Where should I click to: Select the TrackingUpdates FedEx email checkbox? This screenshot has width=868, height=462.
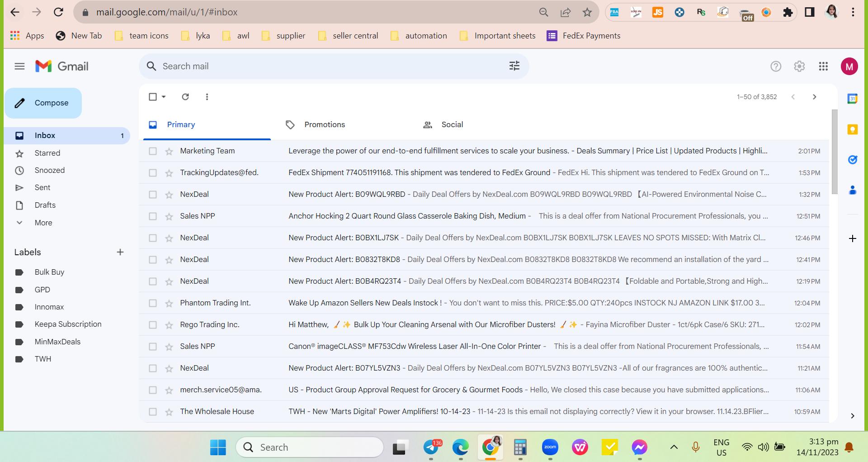[153, 173]
